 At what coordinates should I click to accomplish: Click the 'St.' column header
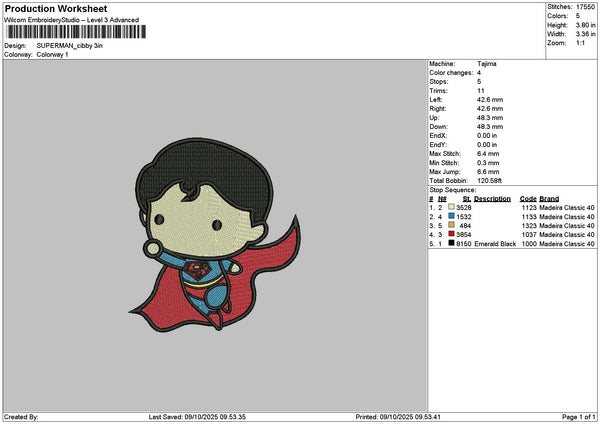[467, 199]
